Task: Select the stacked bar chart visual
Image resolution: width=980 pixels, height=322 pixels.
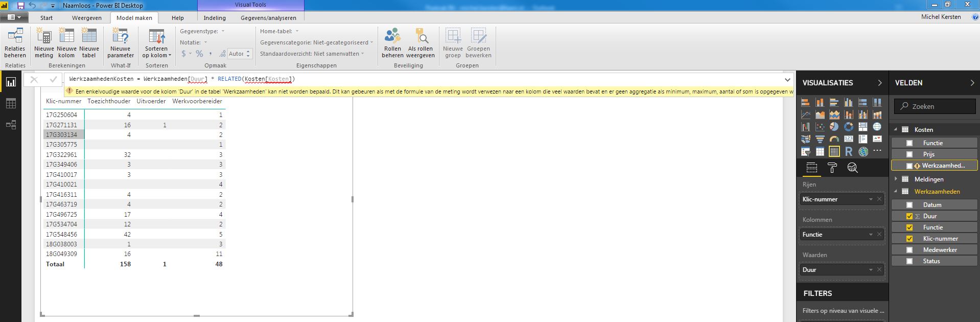Action: [805, 102]
